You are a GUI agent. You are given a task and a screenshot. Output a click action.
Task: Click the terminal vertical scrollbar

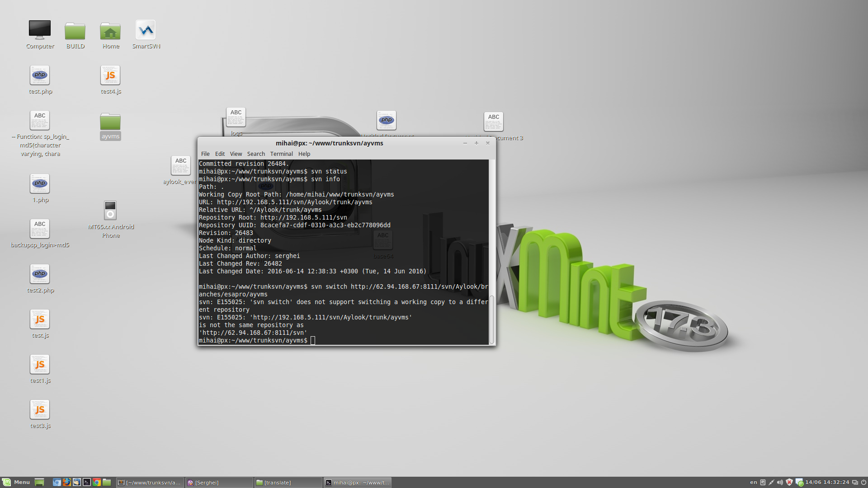492,319
